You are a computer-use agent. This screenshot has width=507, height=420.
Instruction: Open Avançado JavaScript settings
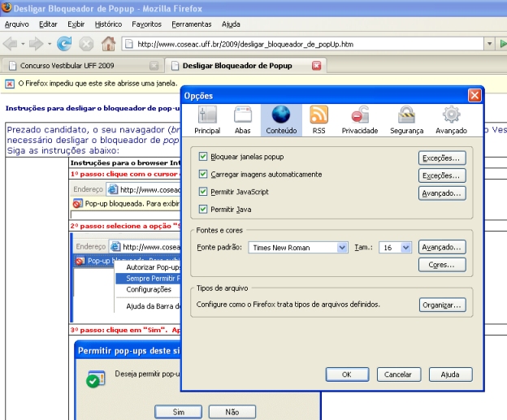pyautogui.click(x=442, y=193)
